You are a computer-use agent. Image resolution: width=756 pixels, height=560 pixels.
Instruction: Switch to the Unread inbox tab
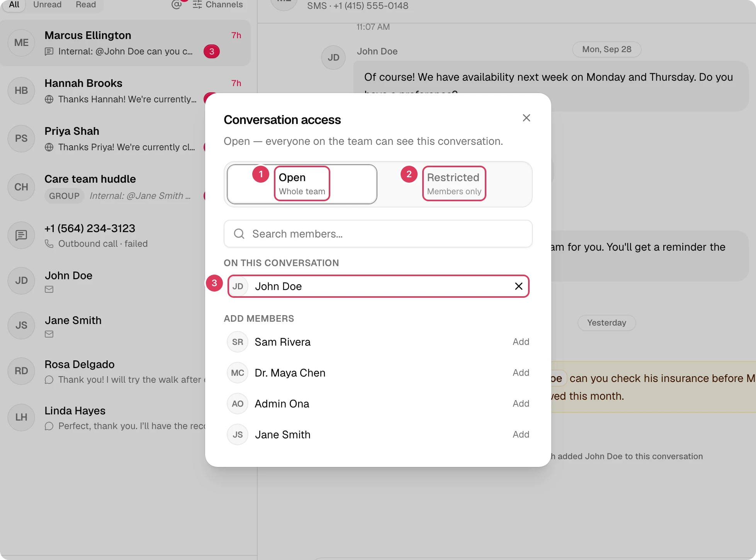coord(47,5)
